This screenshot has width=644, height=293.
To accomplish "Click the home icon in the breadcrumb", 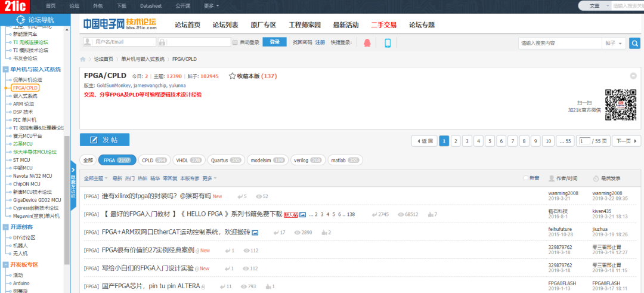I will (82, 59).
